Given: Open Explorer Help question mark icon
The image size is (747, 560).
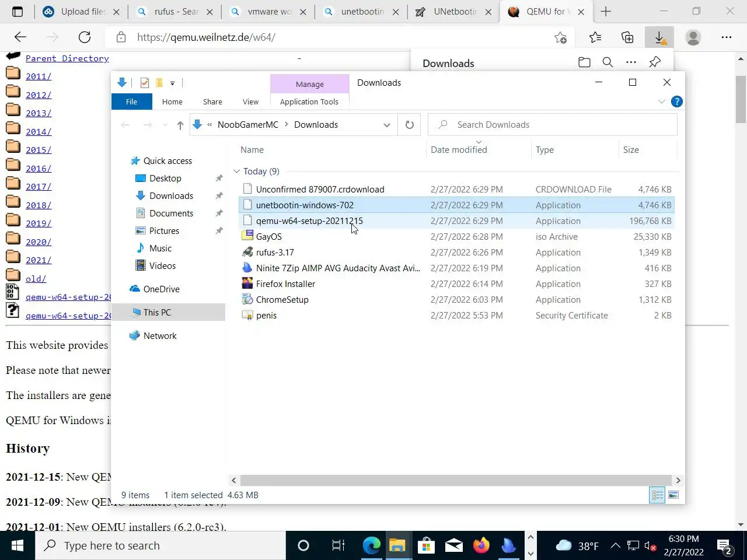Looking at the screenshot, I should click(x=677, y=101).
